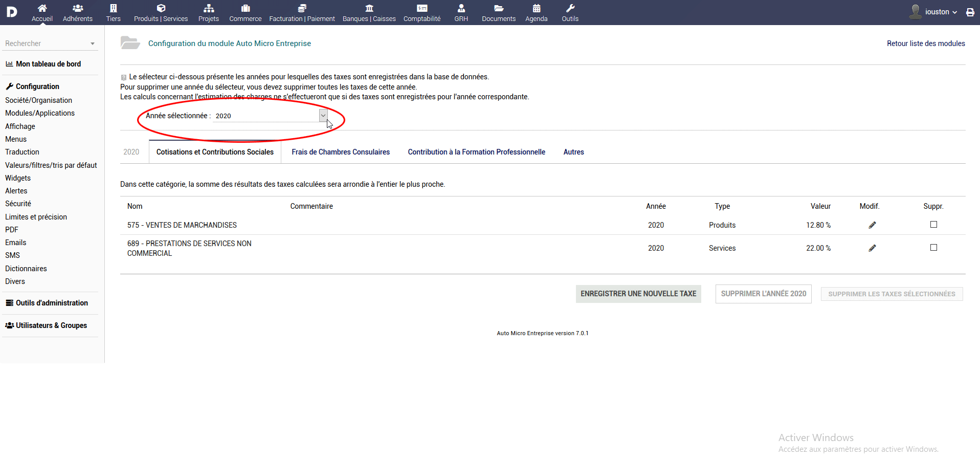The height and width of the screenshot is (460, 980).
Task: Open the Agenda calendar icon
Action: click(x=536, y=9)
